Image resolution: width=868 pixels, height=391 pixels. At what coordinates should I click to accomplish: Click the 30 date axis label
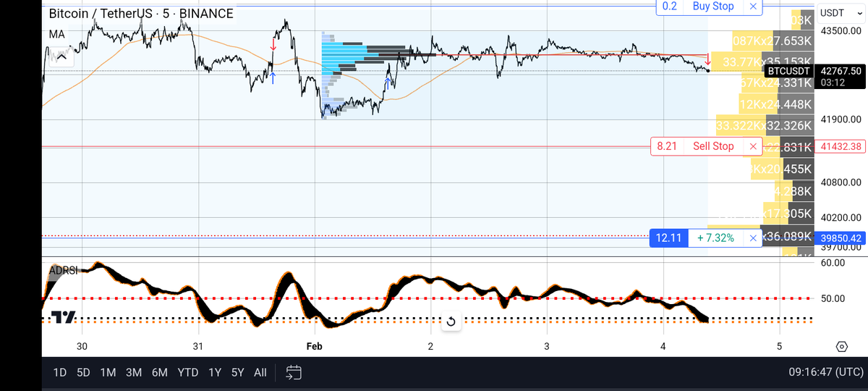82,346
